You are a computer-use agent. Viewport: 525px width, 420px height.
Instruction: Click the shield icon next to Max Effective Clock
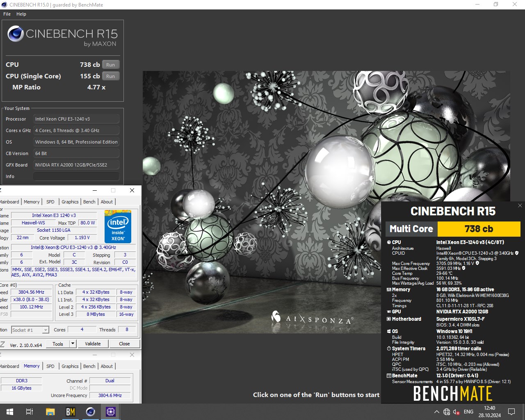[x=463, y=268]
